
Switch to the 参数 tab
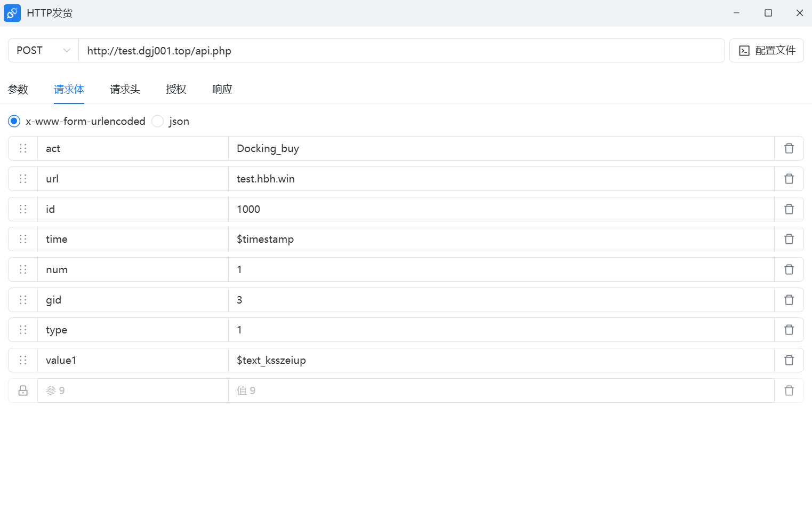[18, 89]
